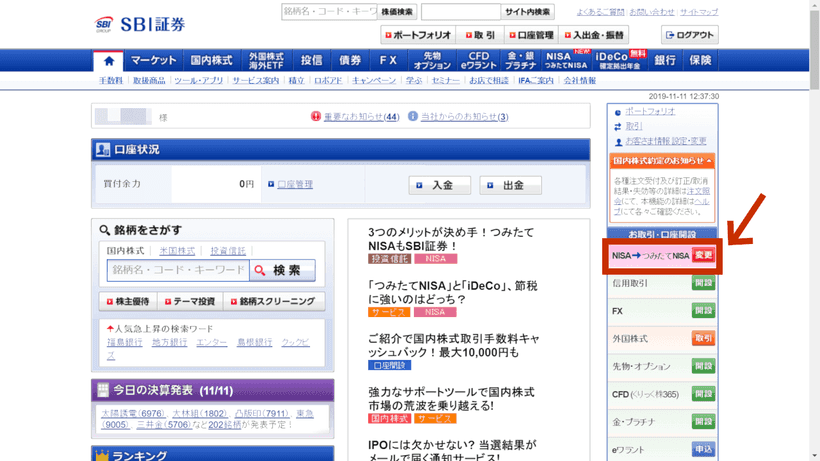Click the 口座管理 header button
The height and width of the screenshot is (461, 820).
[x=531, y=35]
